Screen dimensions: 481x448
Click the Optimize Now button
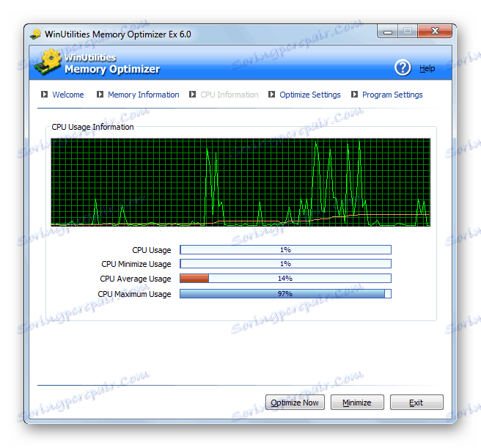(295, 403)
